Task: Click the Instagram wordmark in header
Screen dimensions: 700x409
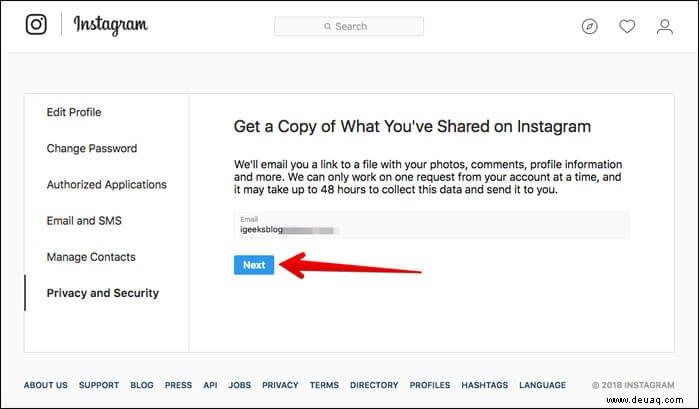Action: [x=110, y=25]
